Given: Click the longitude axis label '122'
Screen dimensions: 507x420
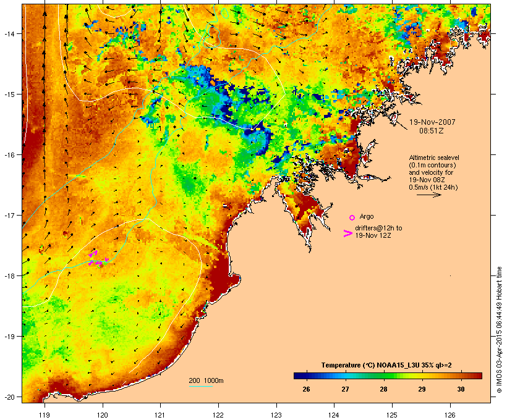Looking at the screenshot, I should (x=218, y=415).
